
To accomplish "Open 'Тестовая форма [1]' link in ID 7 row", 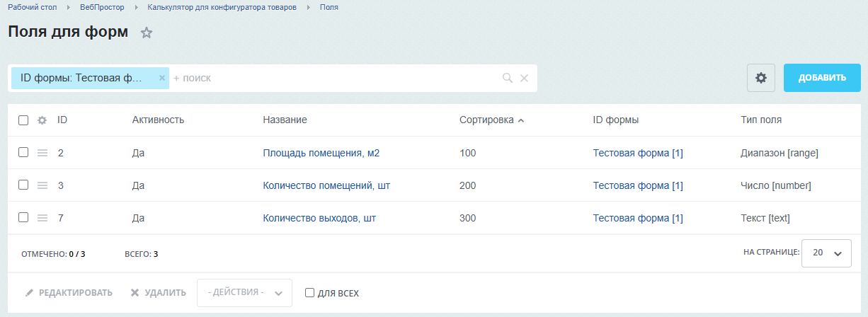I will pos(638,218).
